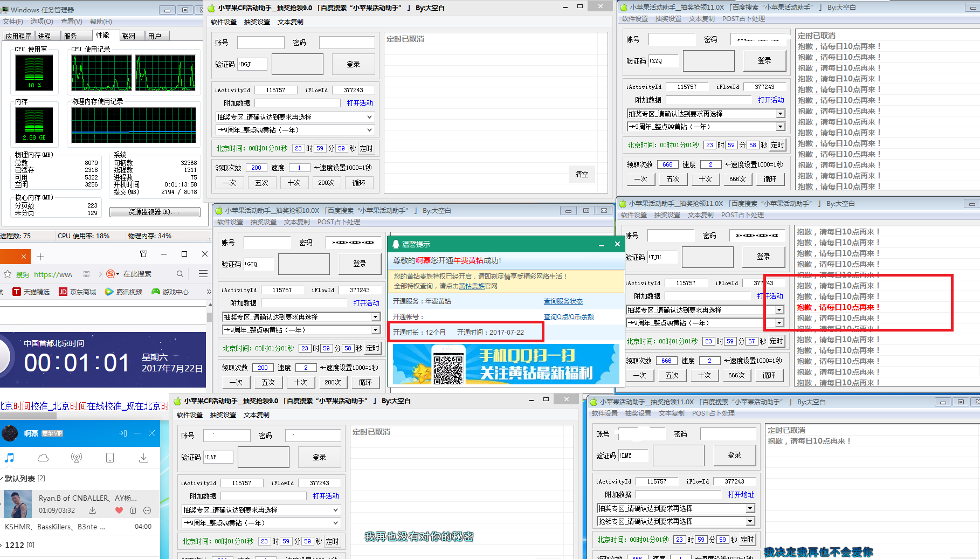980x559 pixels.
Task: Expand the 1212 playlist group
Action: click(2, 545)
